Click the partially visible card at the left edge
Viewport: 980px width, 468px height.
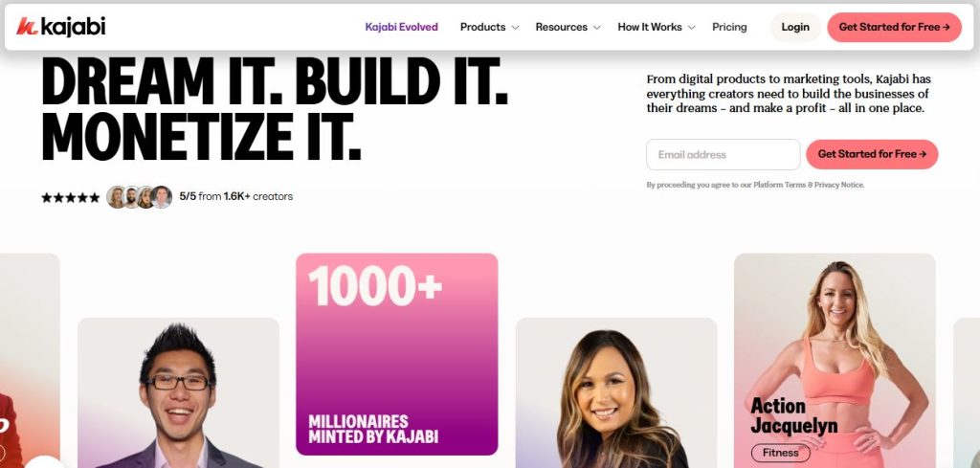tap(30, 361)
